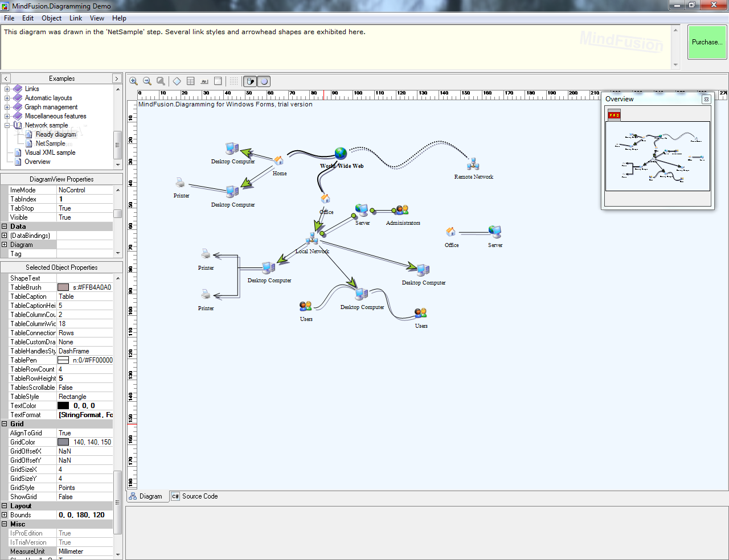Select the Printer node near Home

coord(181,183)
